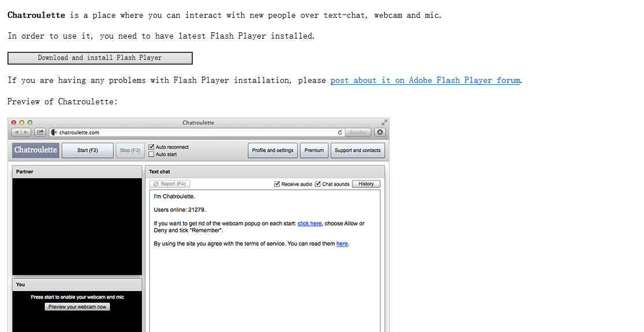644x332 pixels.
Task: Click the Reader button in address bar
Action: 358,132
